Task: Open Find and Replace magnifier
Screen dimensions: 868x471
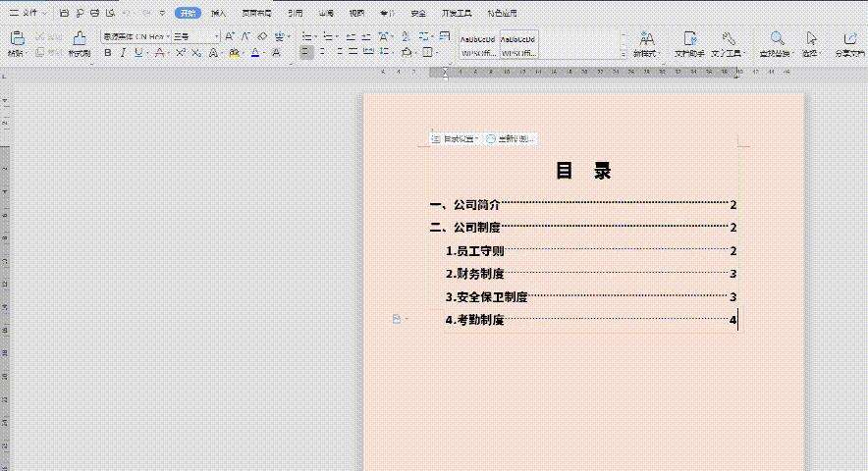Action: (778, 43)
